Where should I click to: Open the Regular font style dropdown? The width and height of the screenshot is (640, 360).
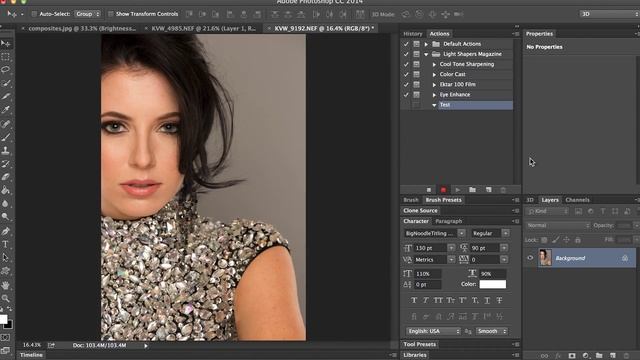(506, 233)
